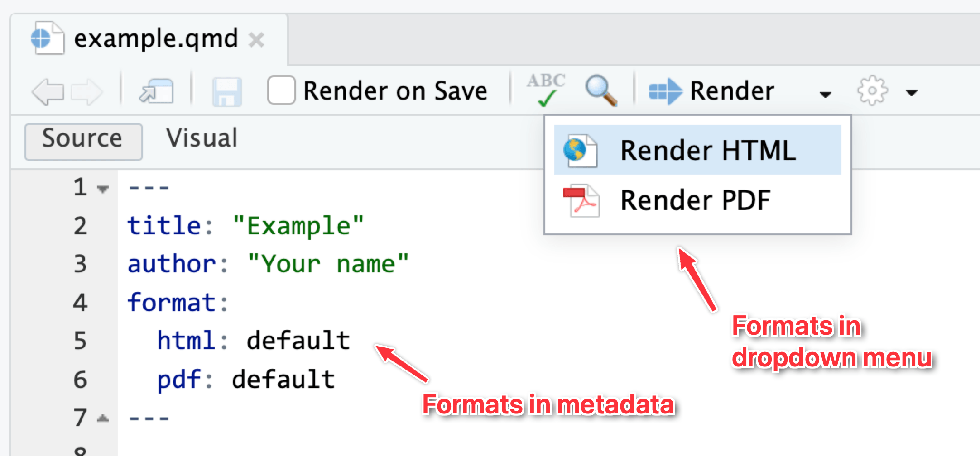Viewport: 980px width, 456px height.
Task: Click the gear settings icon
Action: coord(872,91)
